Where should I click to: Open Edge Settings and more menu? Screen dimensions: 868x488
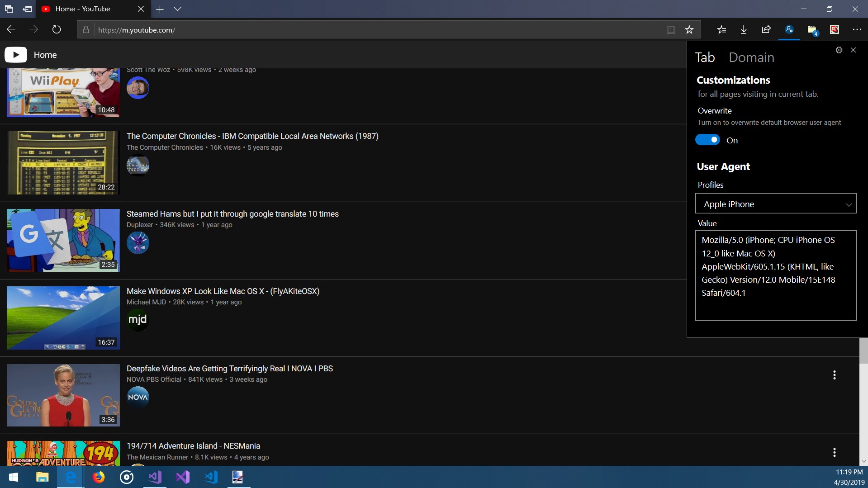(857, 30)
